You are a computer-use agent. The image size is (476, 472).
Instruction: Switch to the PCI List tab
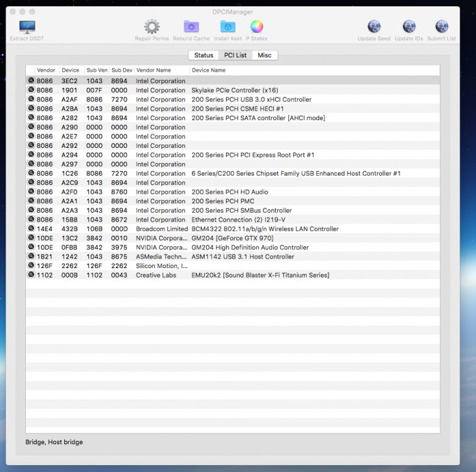pyautogui.click(x=235, y=55)
